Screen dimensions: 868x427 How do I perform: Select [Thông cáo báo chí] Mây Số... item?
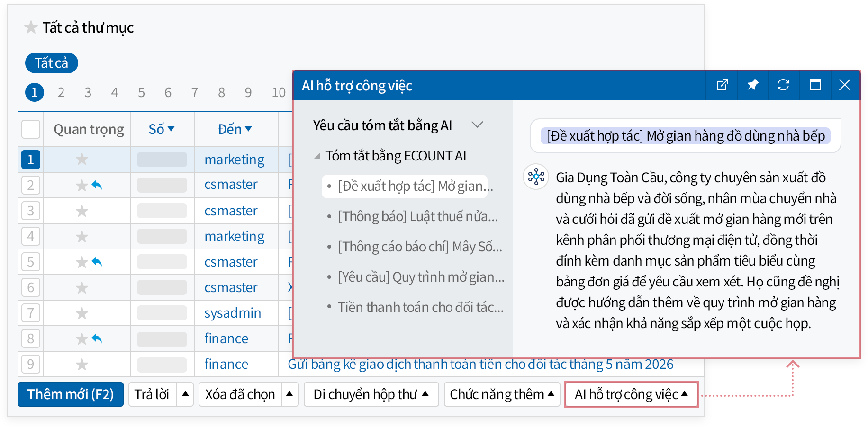(x=420, y=247)
